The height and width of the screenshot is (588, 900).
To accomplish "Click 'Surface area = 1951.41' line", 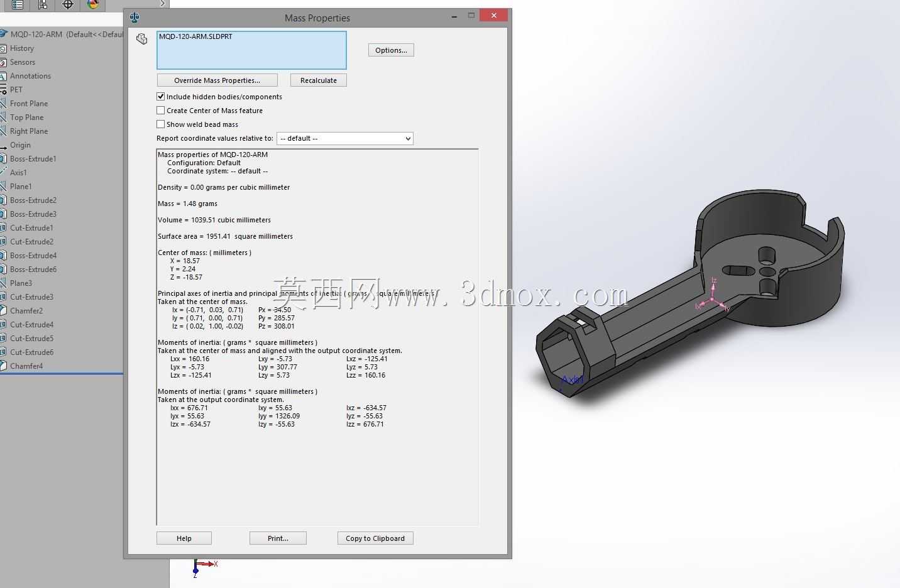I will click(x=225, y=236).
